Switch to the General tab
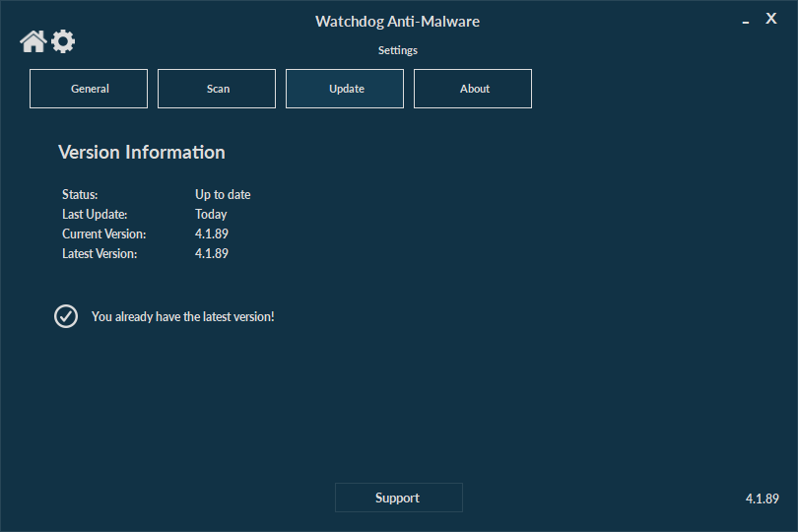The image size is (798, 532). (x=89, y=89)
